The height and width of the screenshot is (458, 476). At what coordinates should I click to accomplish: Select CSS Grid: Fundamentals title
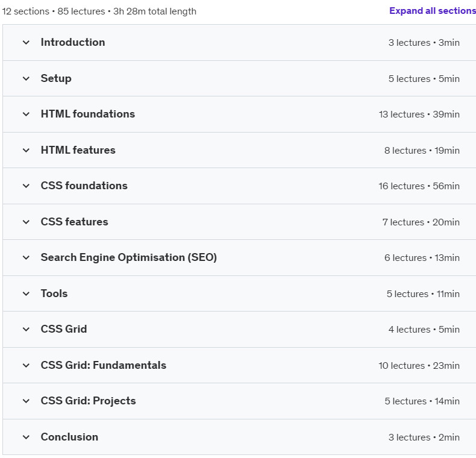tap(104, 365)
